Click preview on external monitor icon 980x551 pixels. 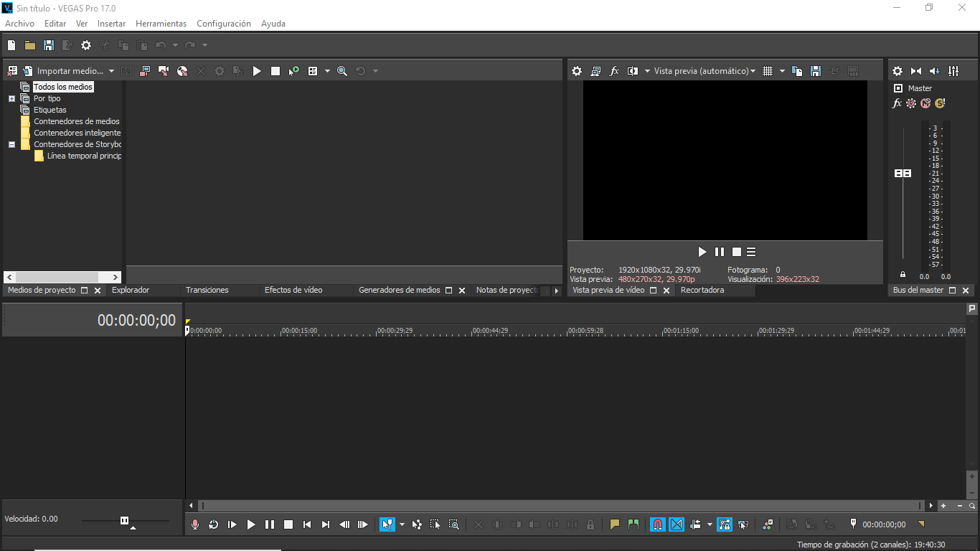[595, 71]
